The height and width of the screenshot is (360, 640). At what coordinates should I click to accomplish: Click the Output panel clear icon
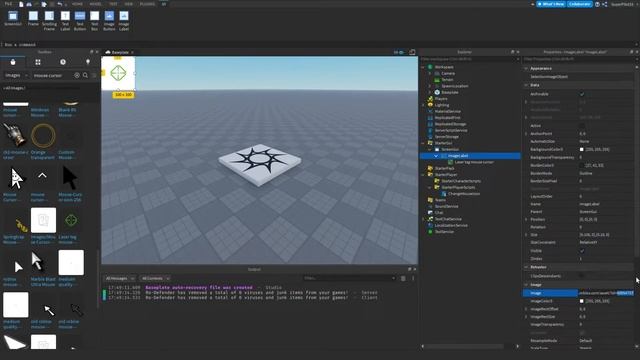(x=403, y=278)
